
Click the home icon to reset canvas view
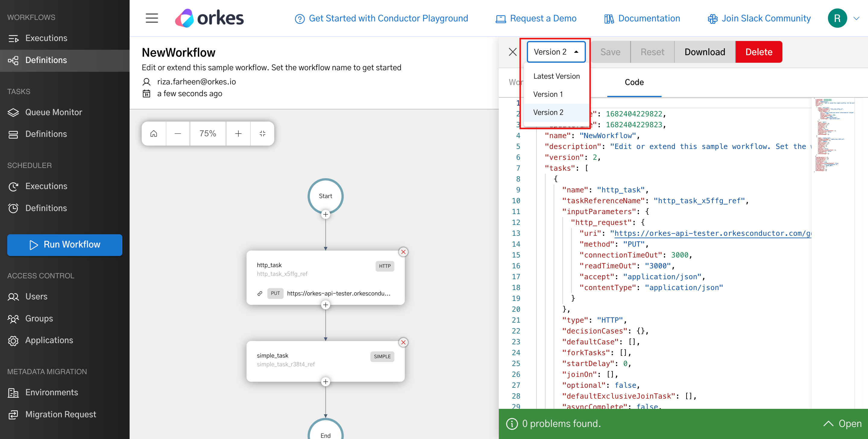click(153, 133)
